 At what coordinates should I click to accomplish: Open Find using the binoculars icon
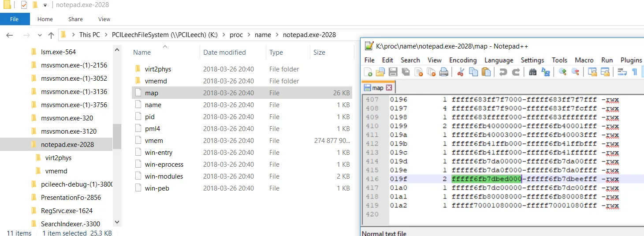tap(533, 72)
